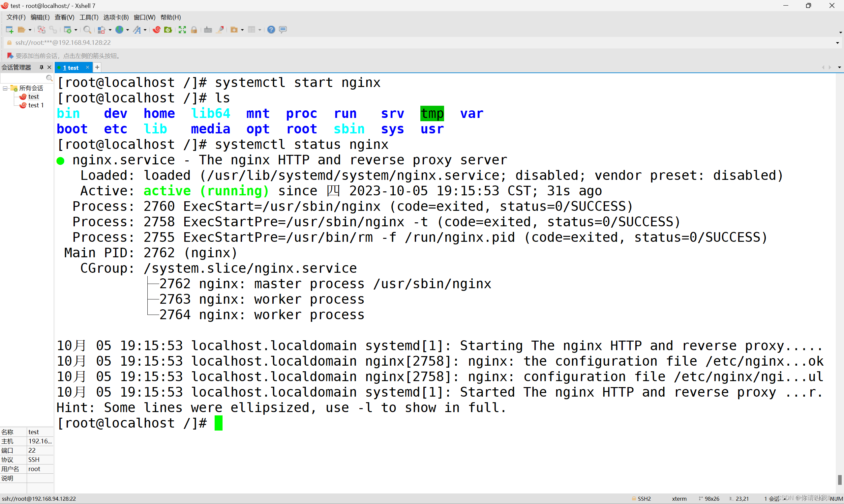Click the New Session toolbar icon
Viewport: 844px width, 504px height.
coord(10,30)
